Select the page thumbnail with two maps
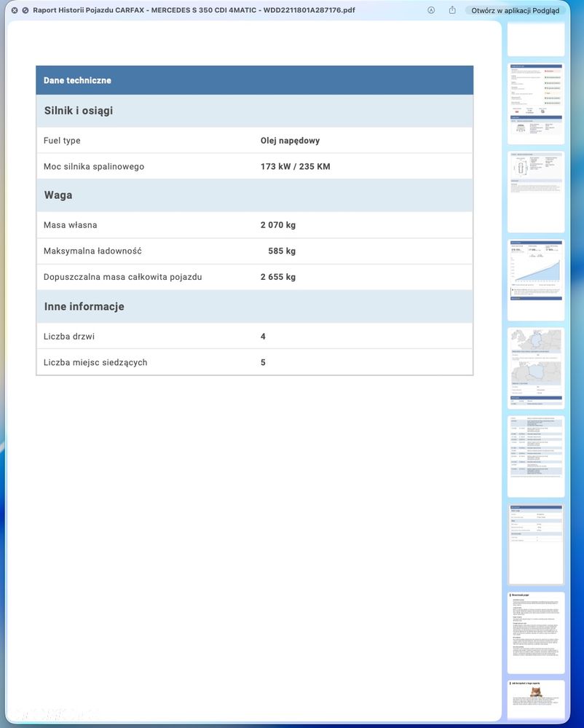Screen dimensions: 584x728 pos(536,368)
